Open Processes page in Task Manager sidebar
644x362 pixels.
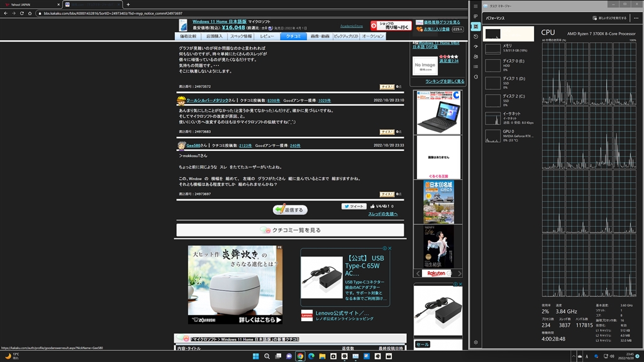pyautogui.click(x=475, y=16)
